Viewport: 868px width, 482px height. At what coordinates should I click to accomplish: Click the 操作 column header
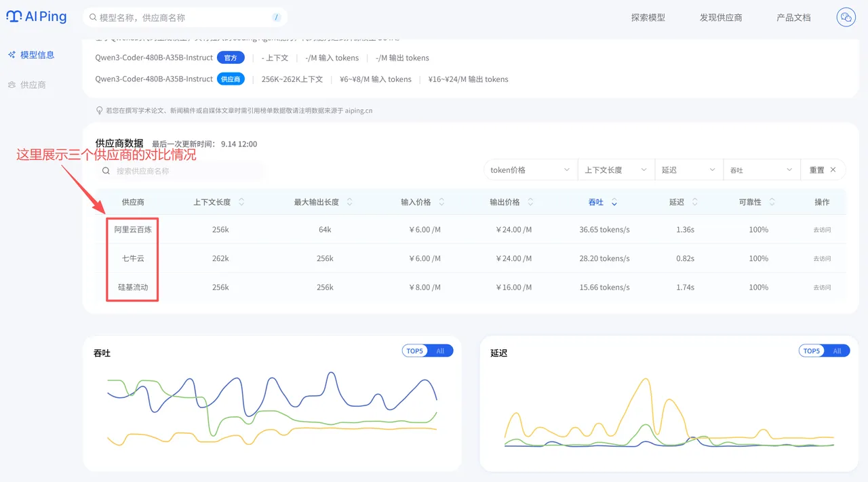[x=822, y=202]
